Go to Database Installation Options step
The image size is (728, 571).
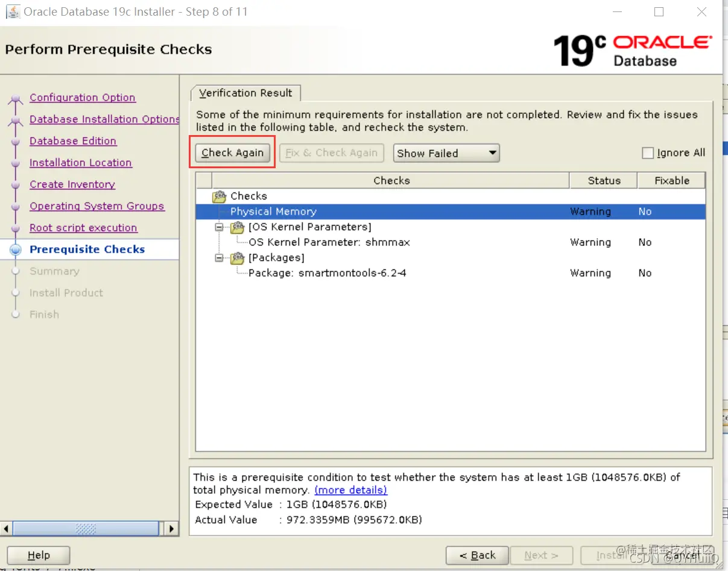[x=104, y=119]
